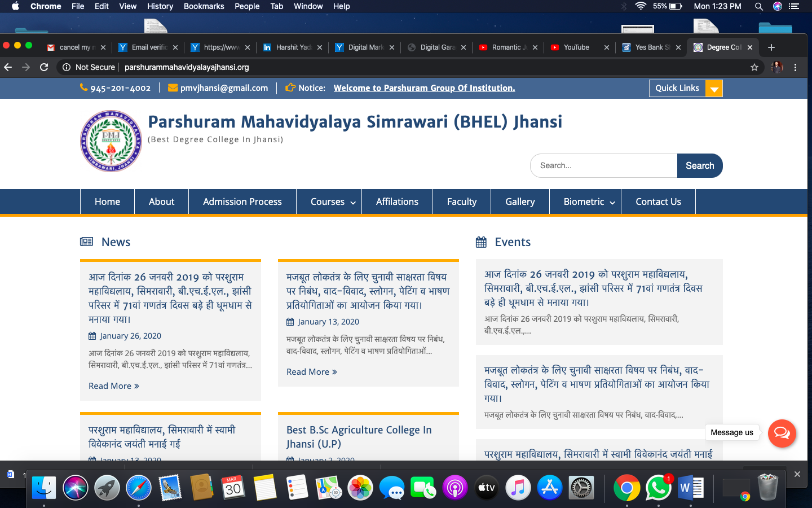
Task: Switch to the Harshit Yad LinkedIn tab
Action: point(292,47)
